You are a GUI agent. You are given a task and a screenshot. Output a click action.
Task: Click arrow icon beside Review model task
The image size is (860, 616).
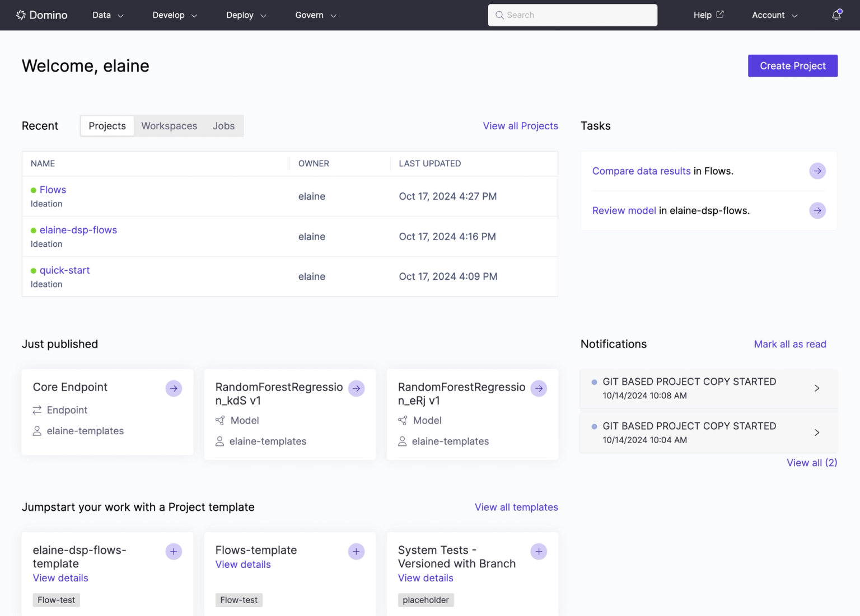[817, 211]
